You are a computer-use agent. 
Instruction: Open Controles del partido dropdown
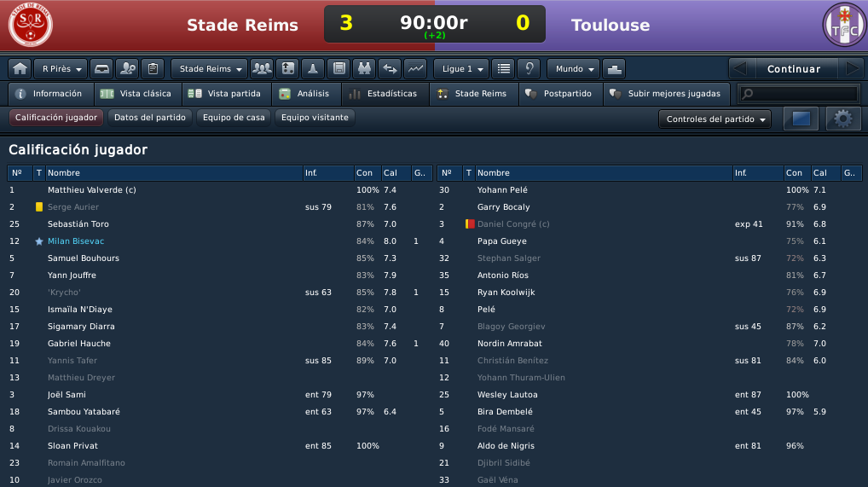pyautogui.click(x=715, y=119)
